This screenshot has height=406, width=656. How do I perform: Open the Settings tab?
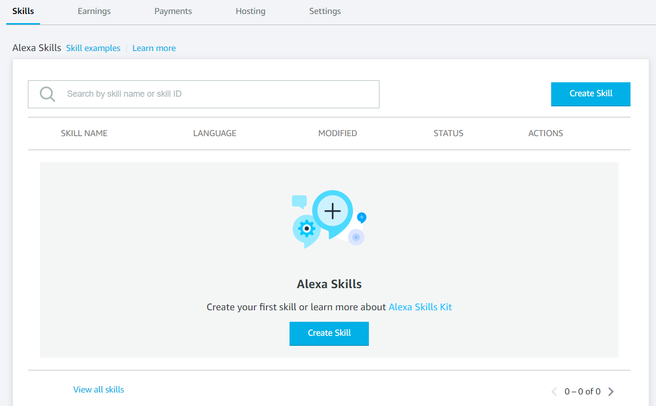point(325,11)
